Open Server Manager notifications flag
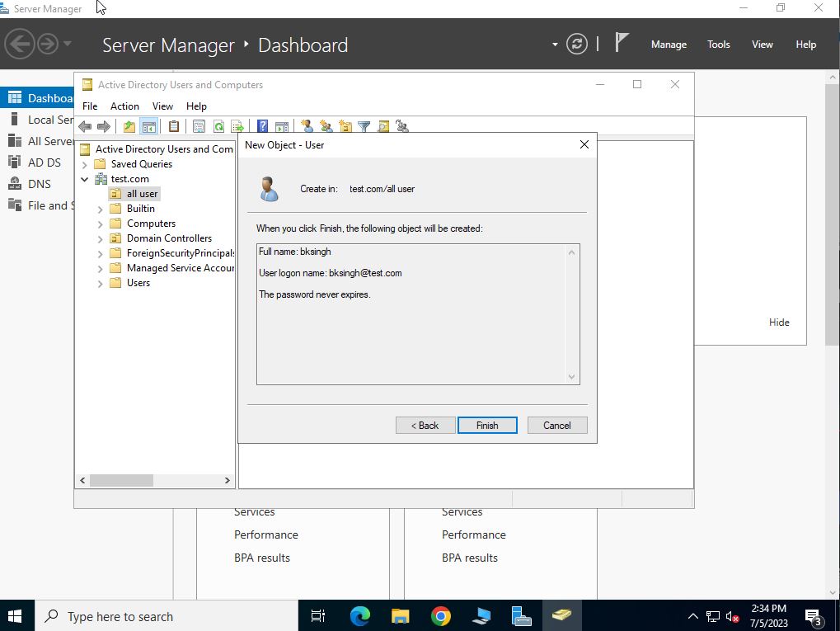The height and width of the screenshot is (631, 840). coord(622,42)
